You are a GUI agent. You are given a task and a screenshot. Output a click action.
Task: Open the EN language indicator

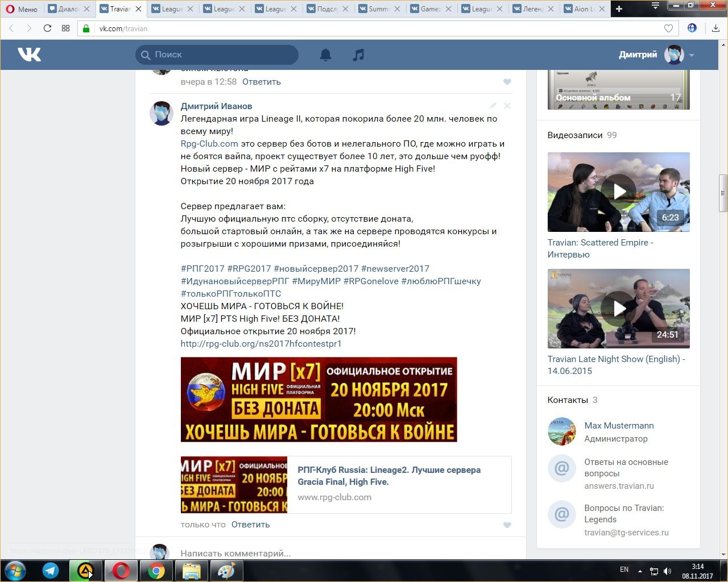(x=624, y=569)
